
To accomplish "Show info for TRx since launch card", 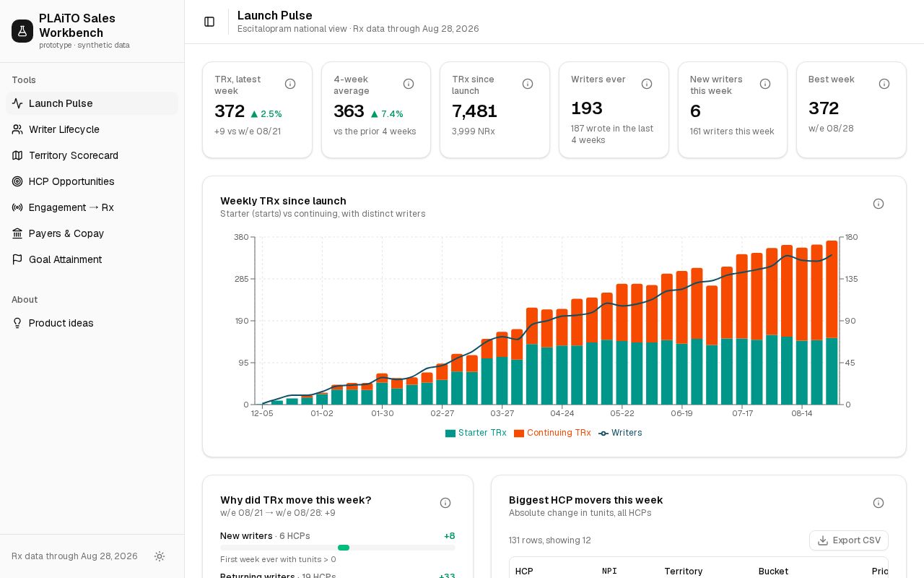I will pyautogui.click(x=528, y=84).
